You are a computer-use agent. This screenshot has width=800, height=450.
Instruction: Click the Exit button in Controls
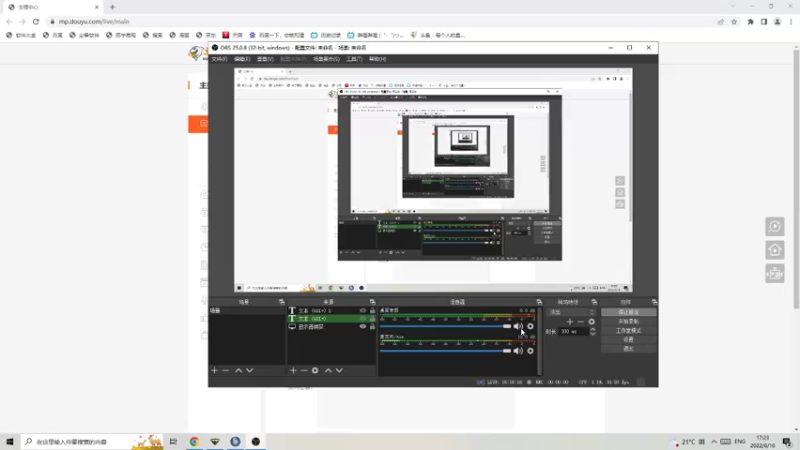(629, 349)
